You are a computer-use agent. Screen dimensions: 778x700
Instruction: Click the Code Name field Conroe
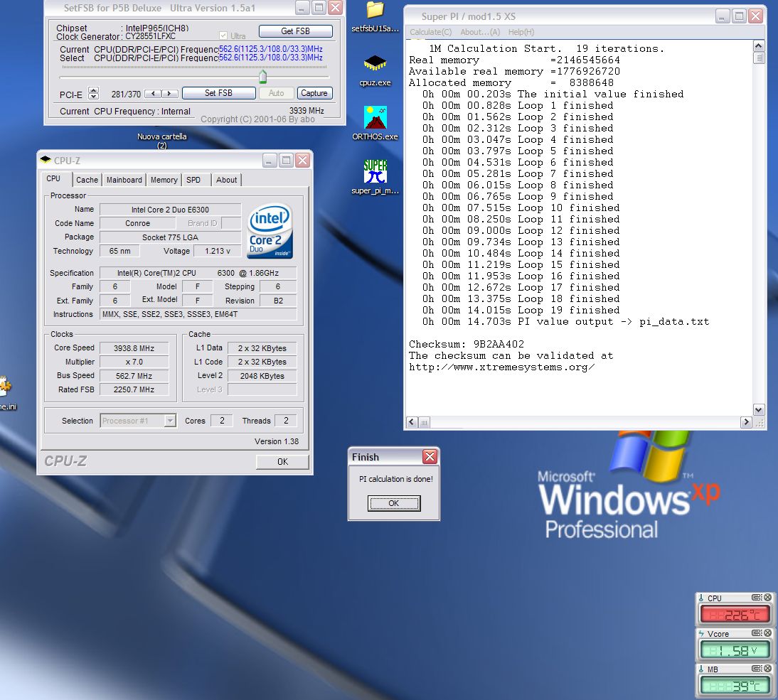coord(137,223)
